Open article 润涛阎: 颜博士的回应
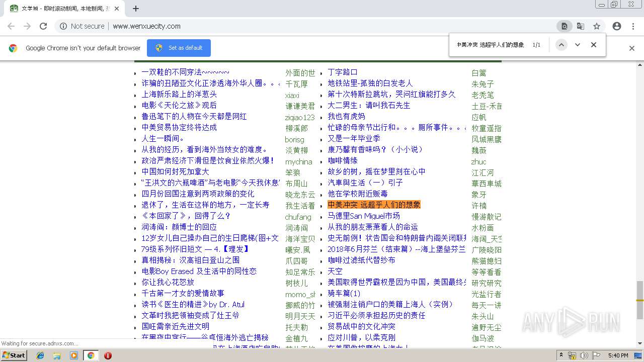This screenshot has width=644, height=362. (x=179, y=227)
